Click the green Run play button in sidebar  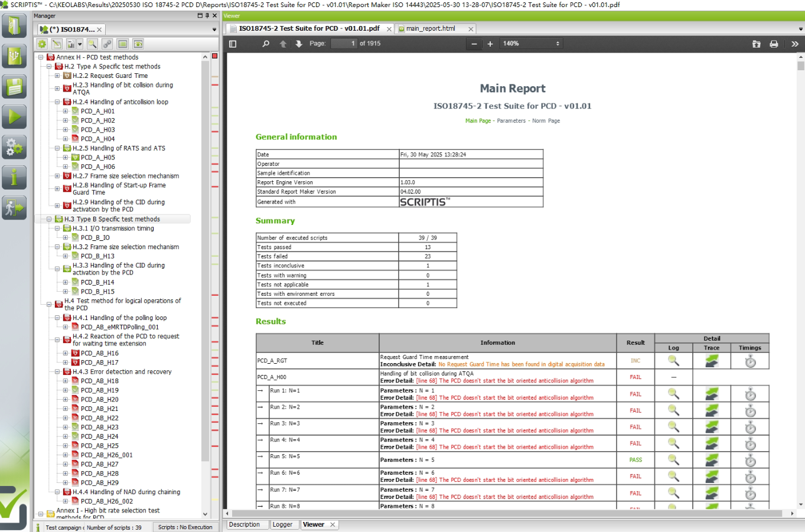coord(14,116)
